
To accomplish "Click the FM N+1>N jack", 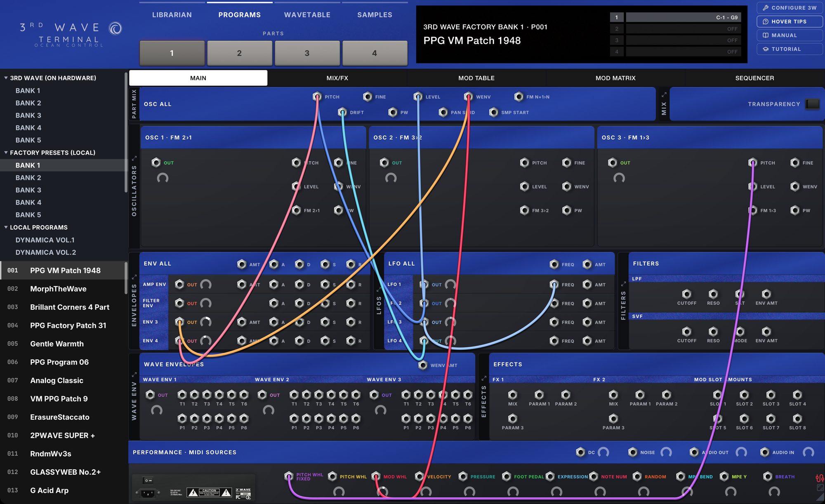I will pyautogui.click(x=519, y=97).
